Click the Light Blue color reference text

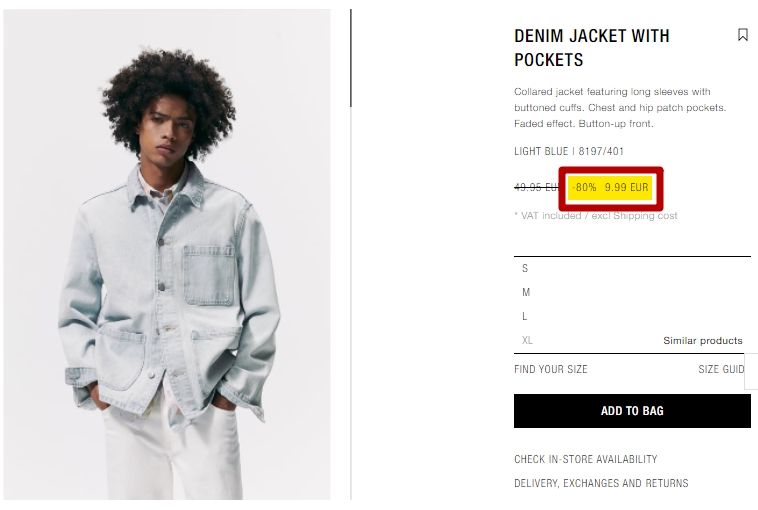(x=569, y=151)
